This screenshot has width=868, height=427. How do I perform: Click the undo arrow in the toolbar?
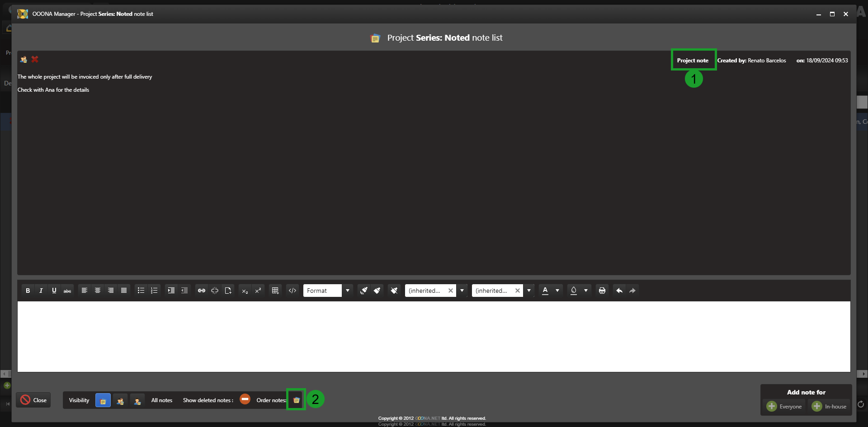point(619,291)
